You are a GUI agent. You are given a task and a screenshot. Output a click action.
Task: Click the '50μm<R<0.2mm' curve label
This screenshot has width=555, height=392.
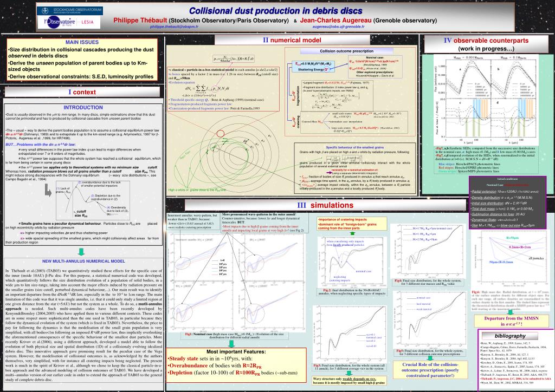(501, 262)
